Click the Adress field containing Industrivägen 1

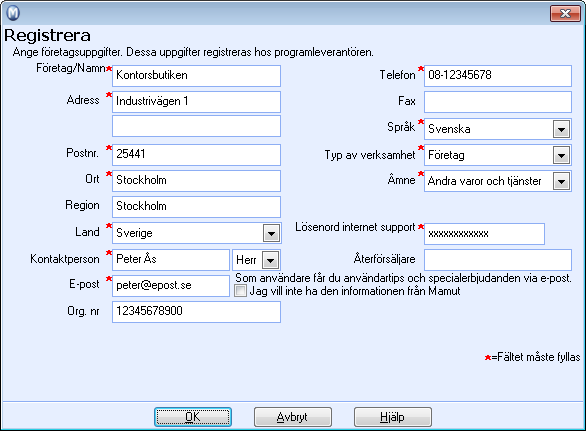196,102
